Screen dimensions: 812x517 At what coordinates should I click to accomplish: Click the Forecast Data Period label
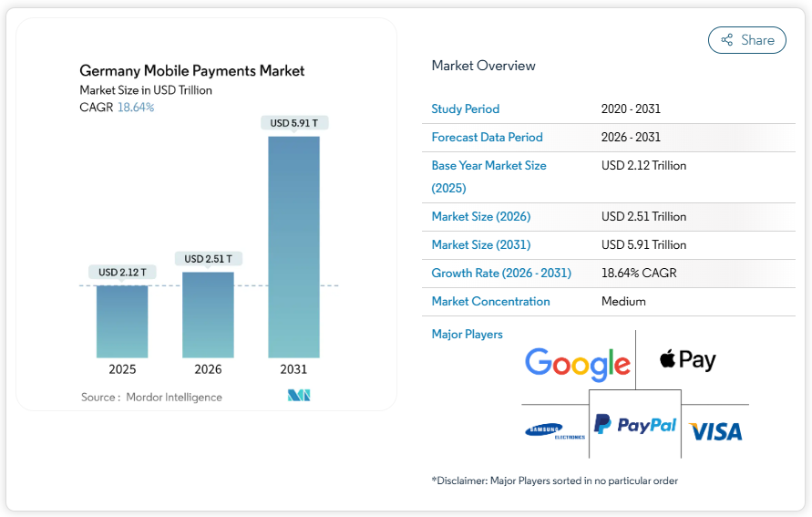tap(487, 137)
